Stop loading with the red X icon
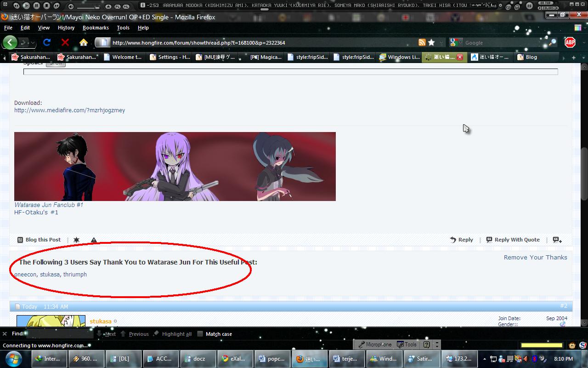Screen dimensions: 588x368 [x=65, y=42]
